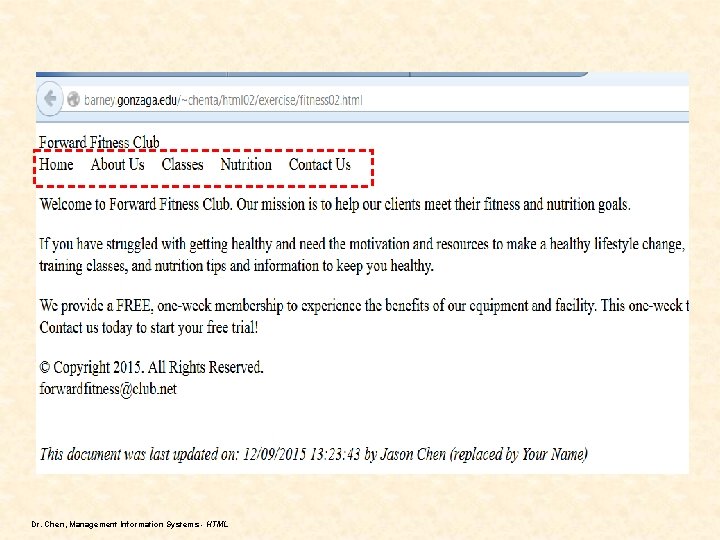Click the Forward Fitness Club heading text
Image resolution: width=720 pixels, height=540 pixels.
99,142
